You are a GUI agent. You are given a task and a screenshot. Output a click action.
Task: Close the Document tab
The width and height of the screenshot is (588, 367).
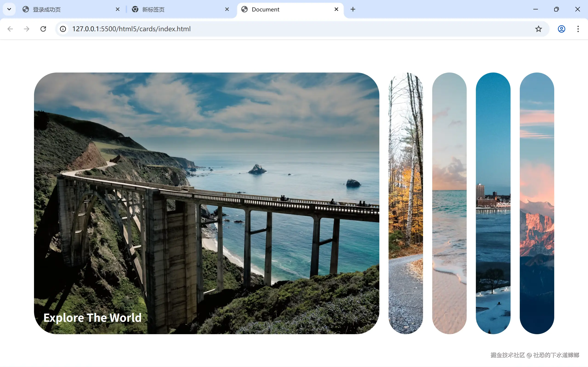pos(336,9)
